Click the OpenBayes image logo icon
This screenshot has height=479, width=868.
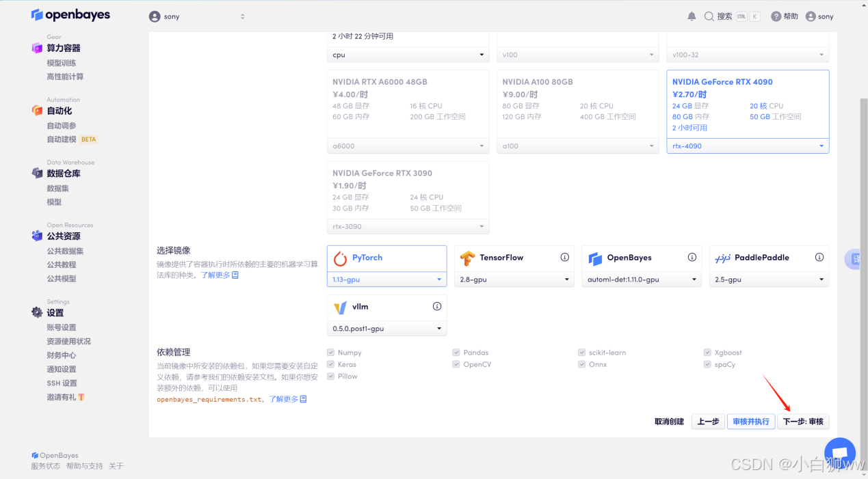(x=595, y=258)
